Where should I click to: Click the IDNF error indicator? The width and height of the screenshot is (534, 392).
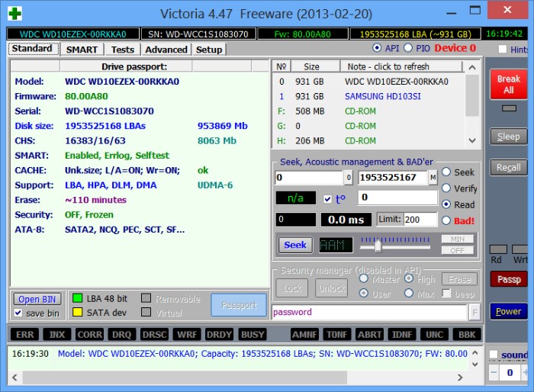click(402, 335)
